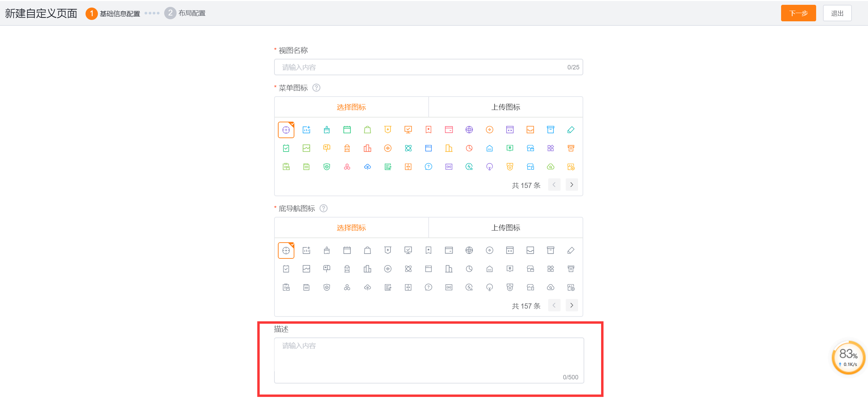Choose the red star bookmark icon in 菜单图标
This screenshot has width=868, height=411.
pyautogui.click(x=428, y=130)
